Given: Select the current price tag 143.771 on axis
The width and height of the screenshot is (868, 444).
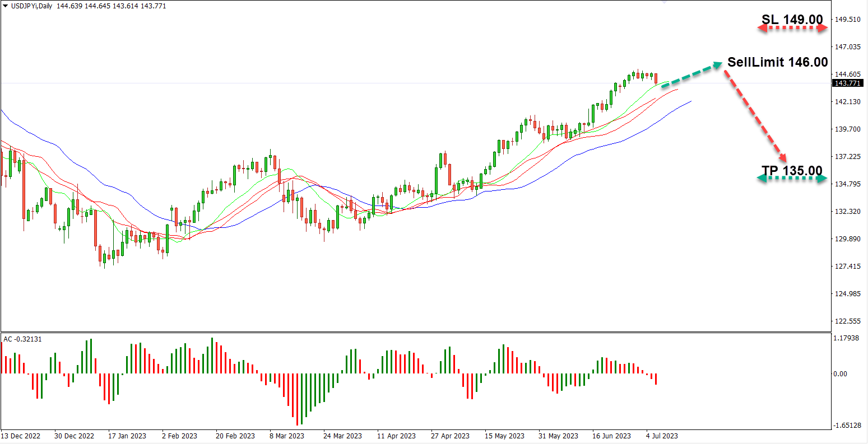Looking at the screenshot, I should pyautogui.click(x=848, y=83).
